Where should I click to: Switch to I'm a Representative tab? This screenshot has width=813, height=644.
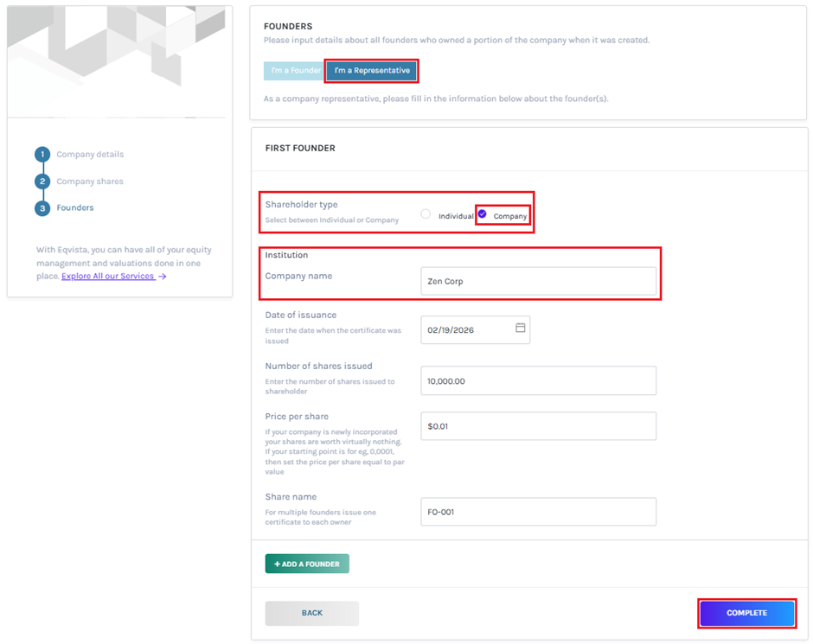(x=372, y=71)
